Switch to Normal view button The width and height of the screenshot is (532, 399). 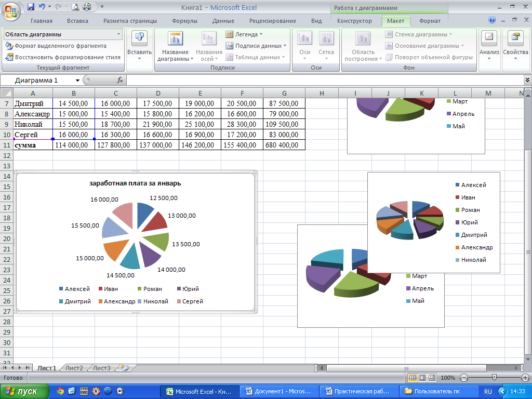click(x=412, y=378)
